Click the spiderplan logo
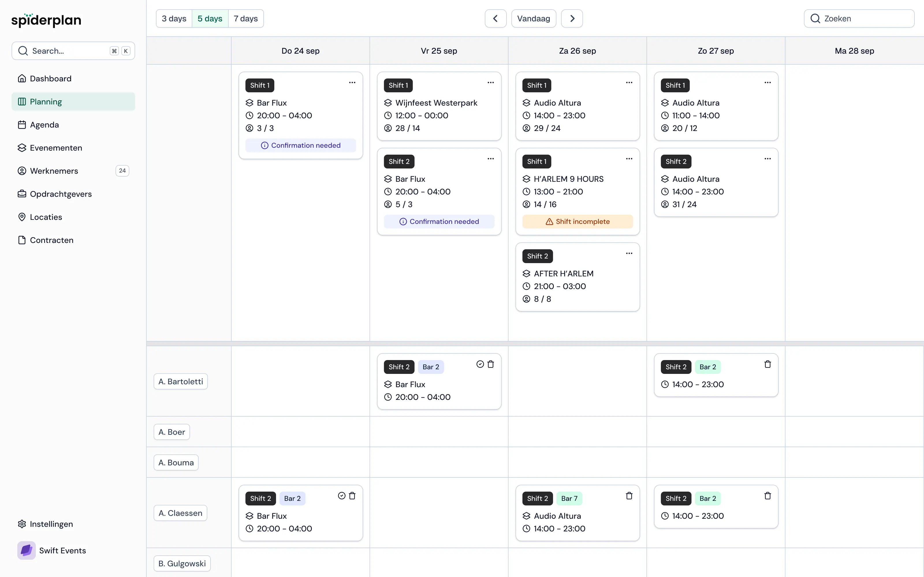Viewport: 924px width, 577px height. [46, 20]
